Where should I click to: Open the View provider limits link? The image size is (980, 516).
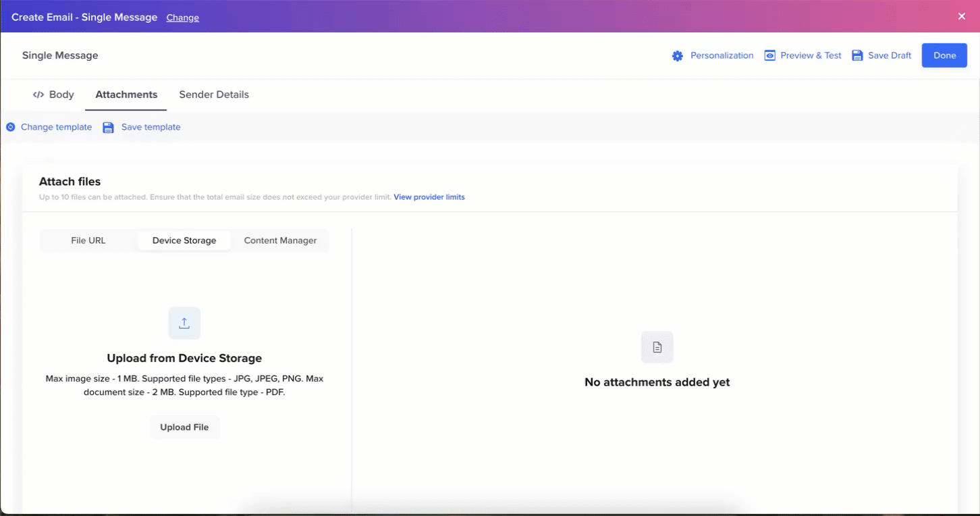429,197
